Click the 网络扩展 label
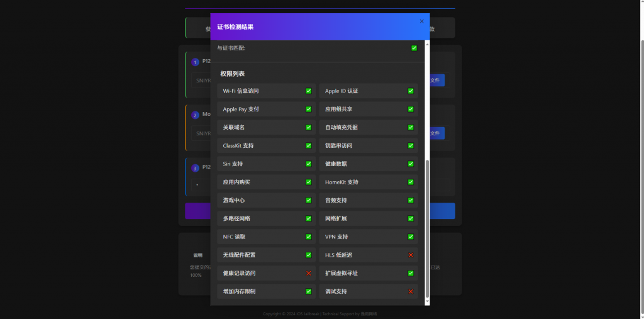Image resolution: width=644 pixels, height=319 pixels. (336, 218)
